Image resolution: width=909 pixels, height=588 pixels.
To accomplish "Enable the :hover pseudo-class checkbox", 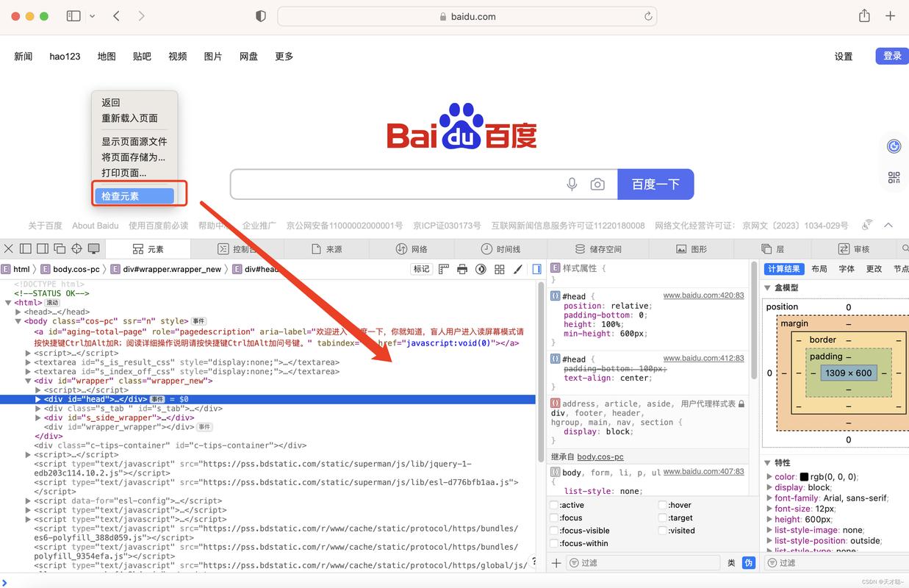I will click(x=664, y=505).
